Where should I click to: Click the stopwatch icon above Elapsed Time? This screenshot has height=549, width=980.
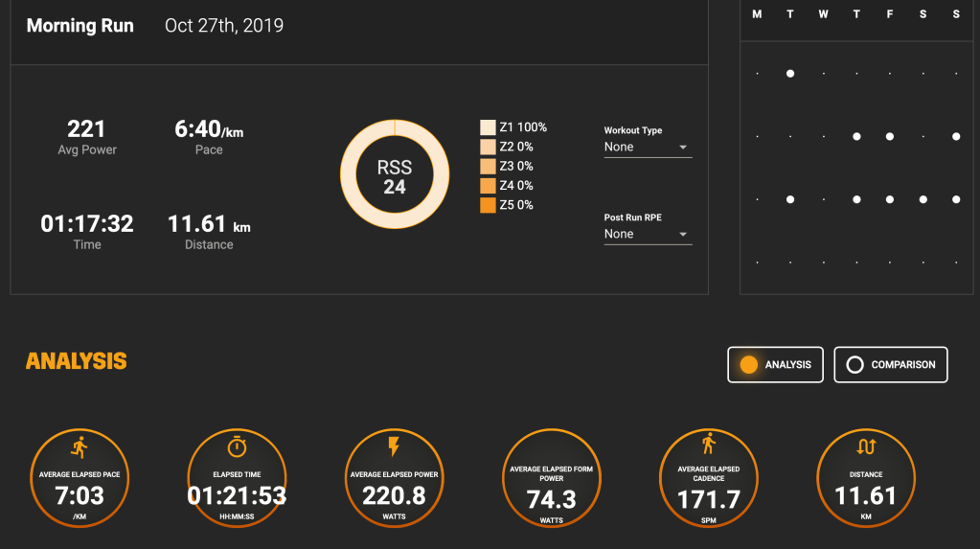[237, 446]
